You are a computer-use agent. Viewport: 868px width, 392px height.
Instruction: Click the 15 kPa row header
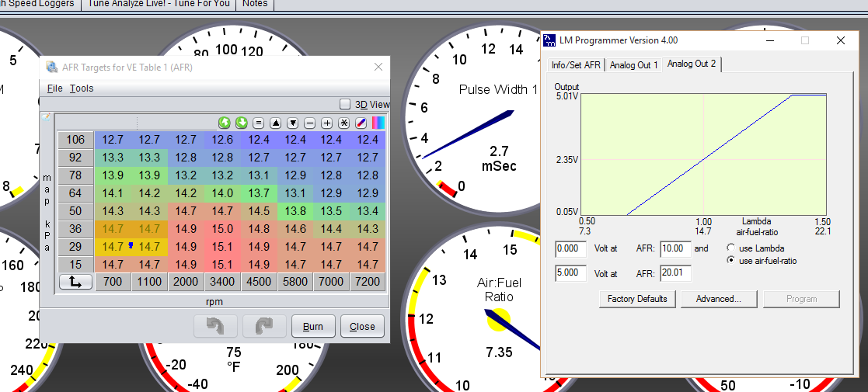coord(75,264)
